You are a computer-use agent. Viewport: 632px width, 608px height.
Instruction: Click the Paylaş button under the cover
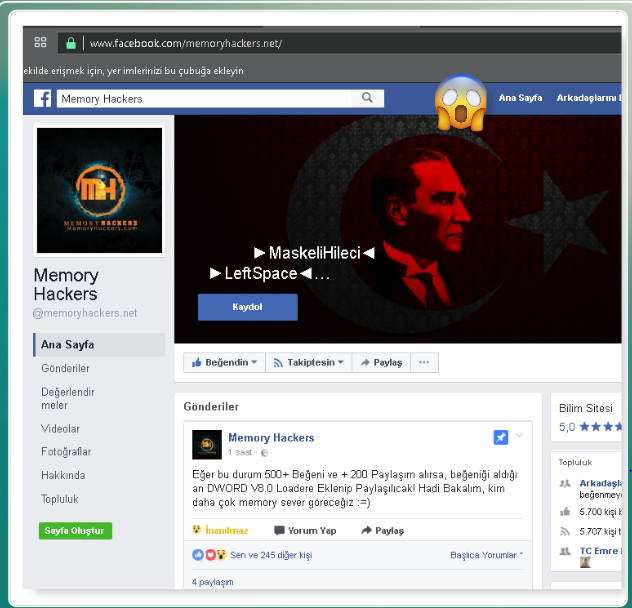click(381, 362)
